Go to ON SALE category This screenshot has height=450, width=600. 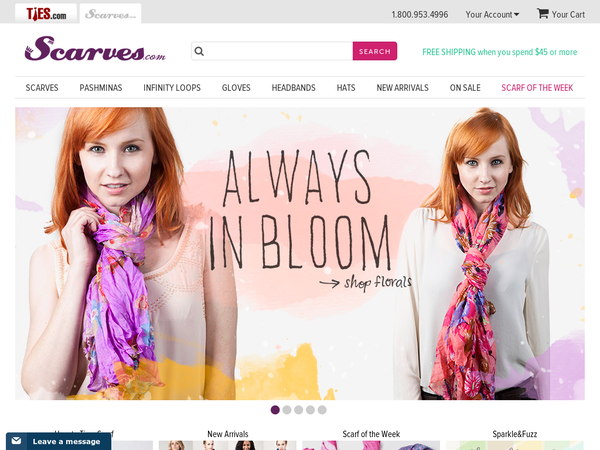tap(465, 88)
